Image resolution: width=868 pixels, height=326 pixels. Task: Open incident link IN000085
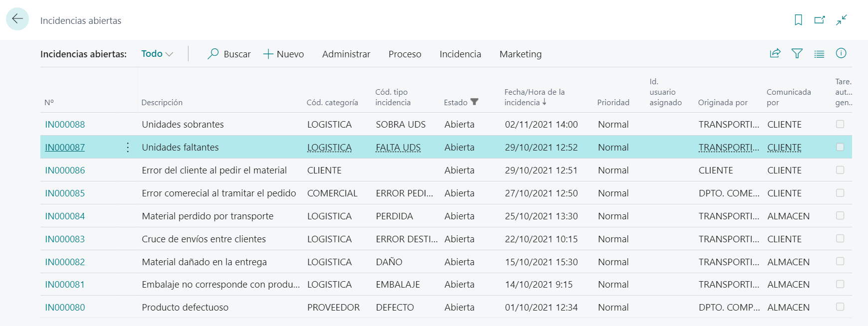click(x=65, y=193)
